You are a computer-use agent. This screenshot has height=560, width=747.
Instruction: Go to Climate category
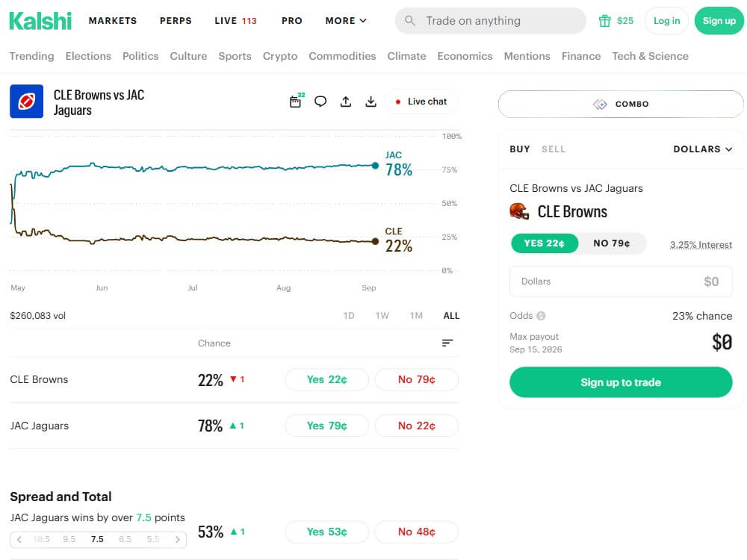pos(407,56)
